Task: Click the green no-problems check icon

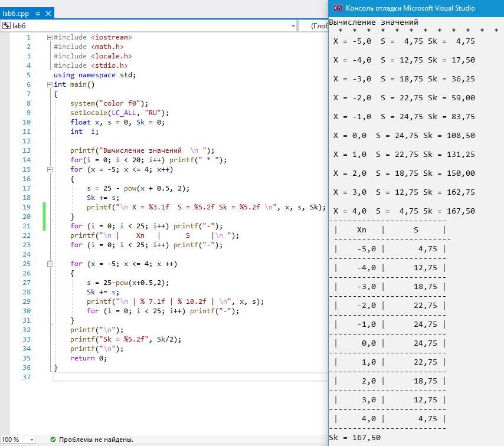Action: (53, 440)
